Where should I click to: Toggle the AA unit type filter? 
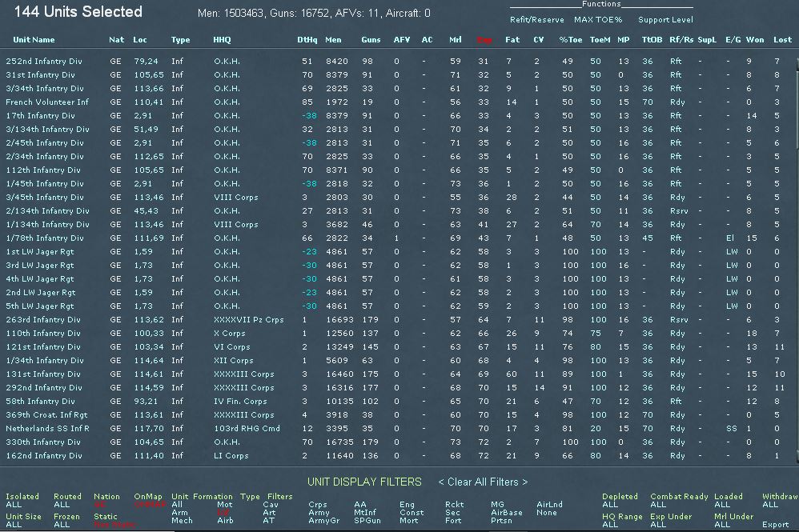click(360, 505)
